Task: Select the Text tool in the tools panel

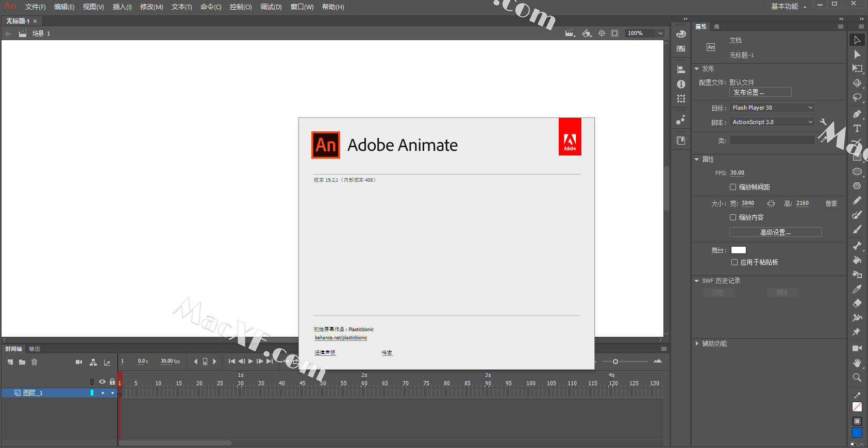Action: 857,128
